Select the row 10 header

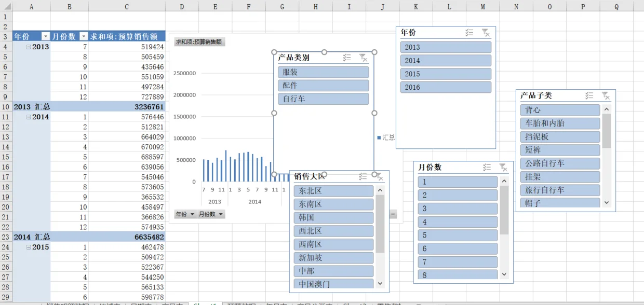[6, 107]
